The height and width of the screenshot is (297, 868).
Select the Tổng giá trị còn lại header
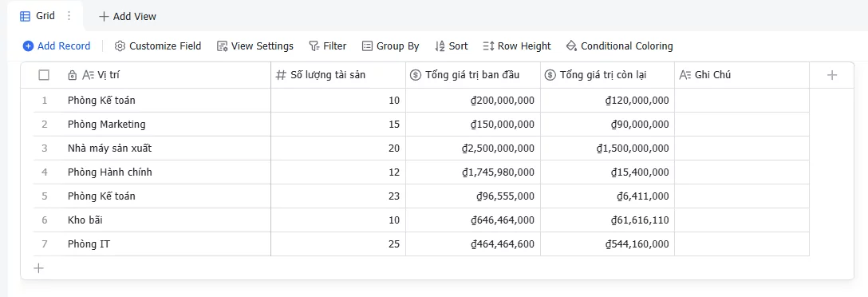[607, 75]
